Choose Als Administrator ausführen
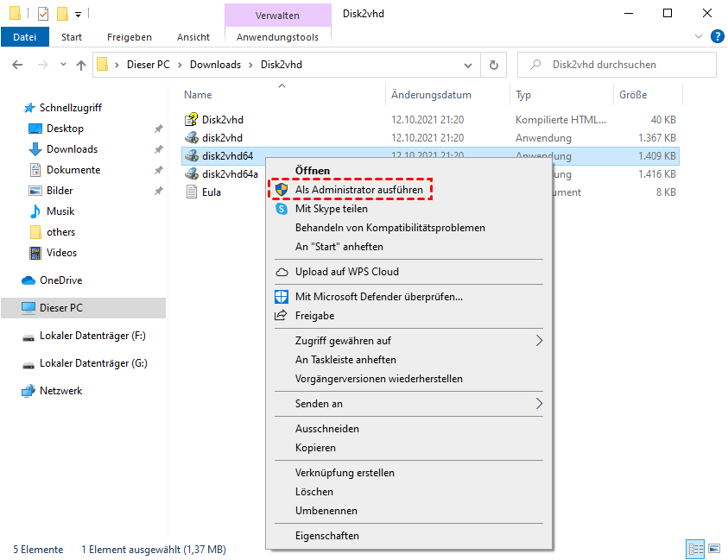Image resolution: width=728 pixels, height=560 pixels. pyautogui.click(x=408, y=190)
